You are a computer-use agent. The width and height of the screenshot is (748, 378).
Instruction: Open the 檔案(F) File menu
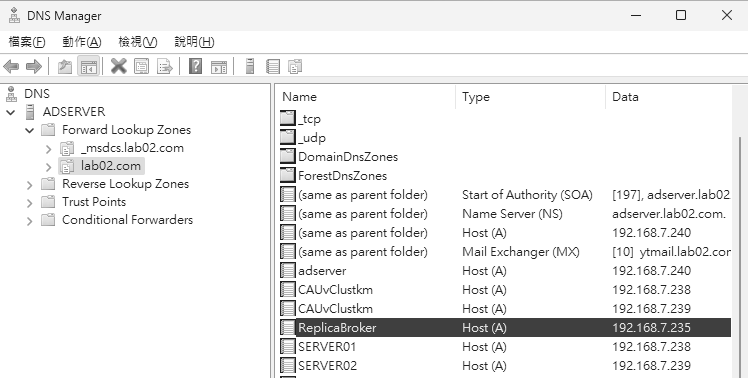tap(27, 42)
